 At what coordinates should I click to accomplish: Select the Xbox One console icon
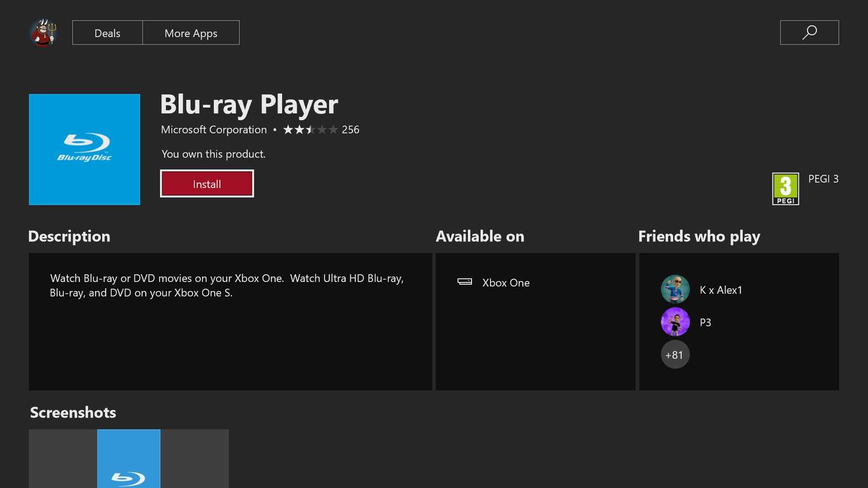click(465, 282)
